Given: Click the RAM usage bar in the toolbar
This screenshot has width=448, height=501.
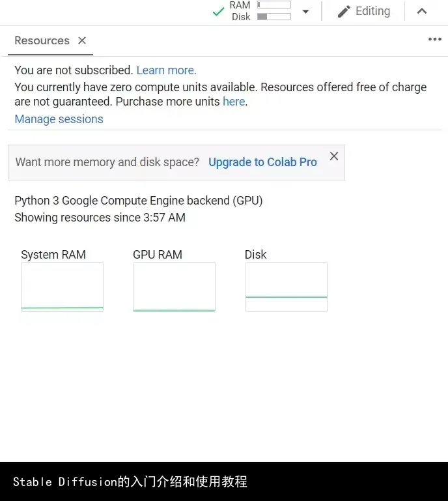Looking at the screenshot, I should click(274, 5).
